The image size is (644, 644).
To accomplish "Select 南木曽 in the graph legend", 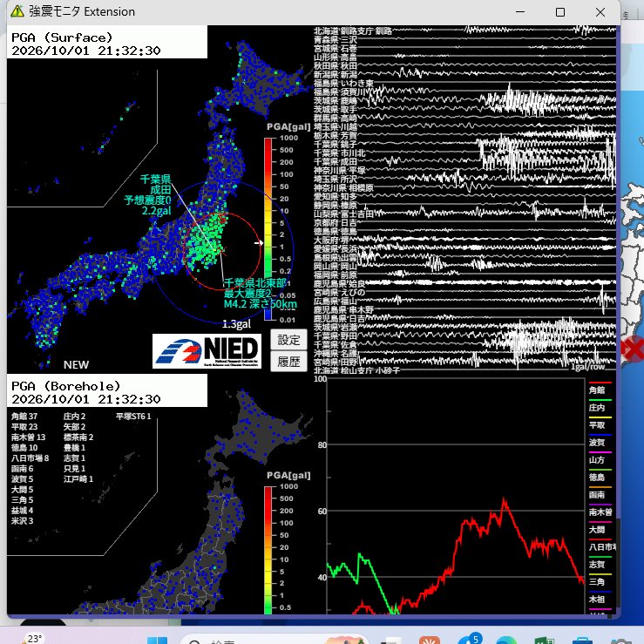I will pos(600,512).
